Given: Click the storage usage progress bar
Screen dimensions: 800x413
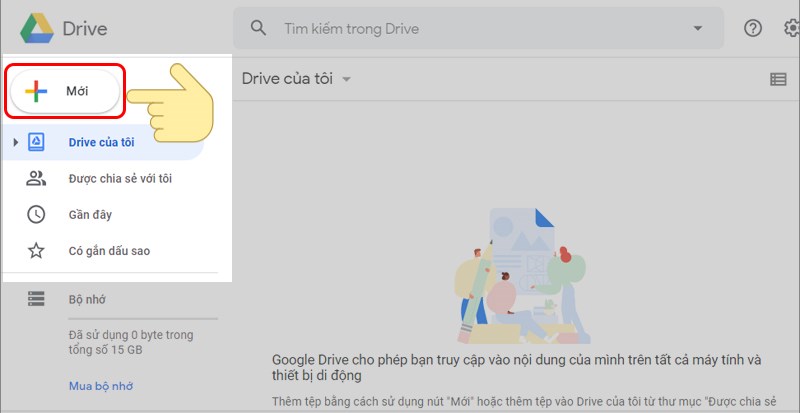Looking at the screenshot, I should point(143,319).
